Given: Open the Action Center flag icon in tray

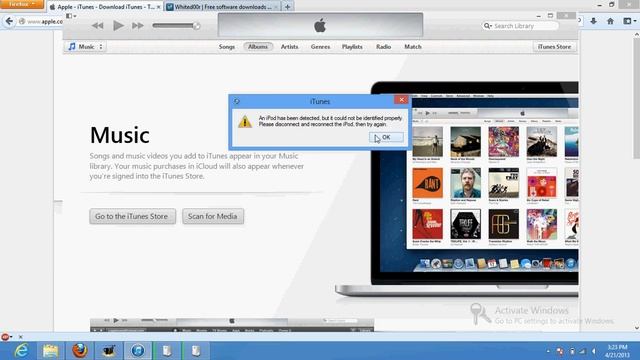Looking at the screenshot, I should click(x=560, y=351).
